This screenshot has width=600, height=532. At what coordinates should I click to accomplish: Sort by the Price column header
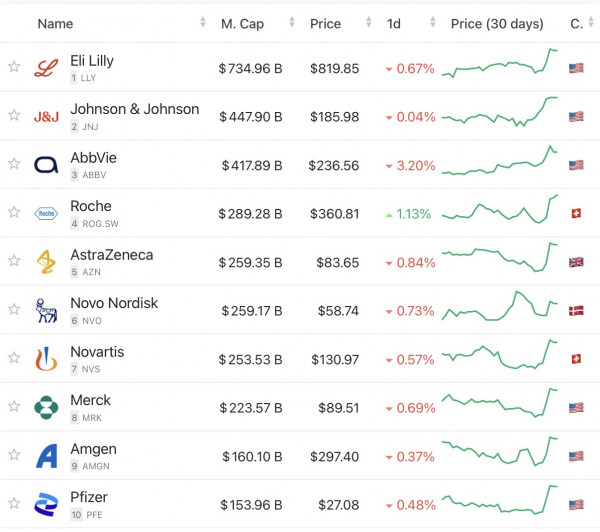(325, 23)
